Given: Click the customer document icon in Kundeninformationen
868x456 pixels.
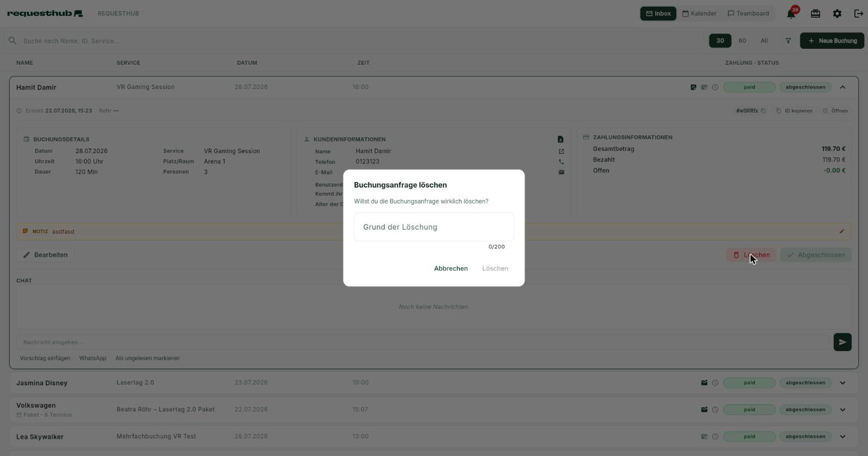Looking at the screenshot, I should coord(561,139).
